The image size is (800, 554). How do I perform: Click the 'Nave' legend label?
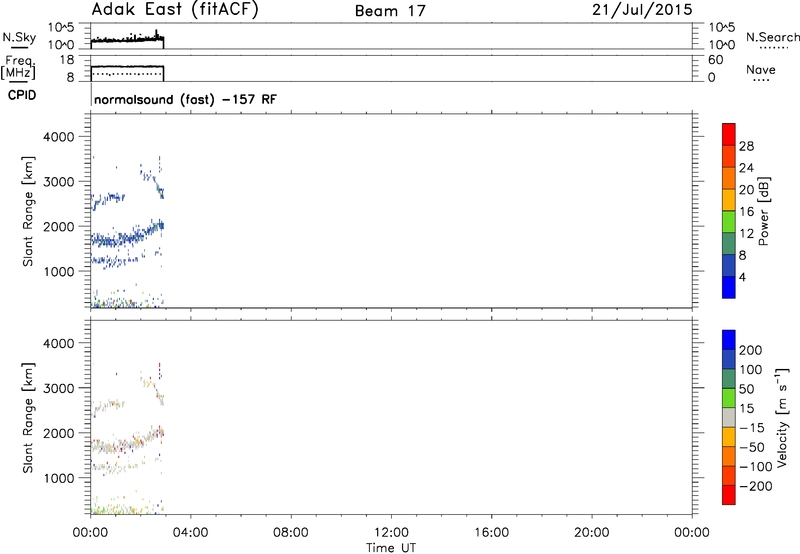pyautogui.click(x=760, y=70)
